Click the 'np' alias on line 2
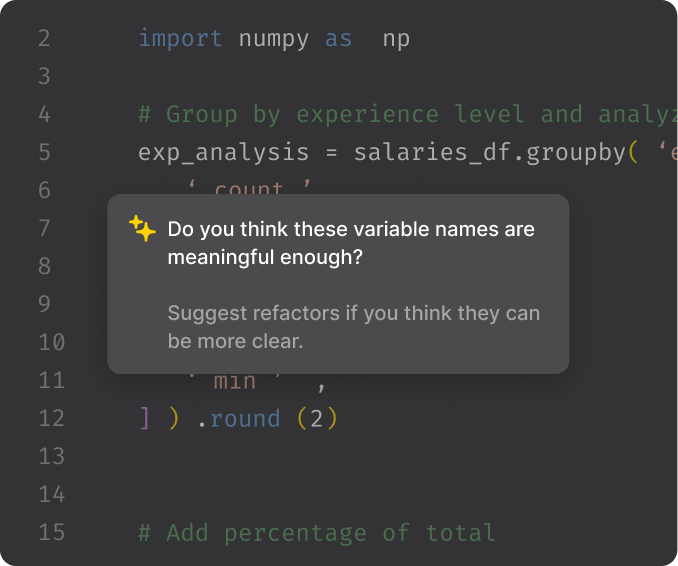Viewport: 678px width, 566px height. [x=396, y=39]
